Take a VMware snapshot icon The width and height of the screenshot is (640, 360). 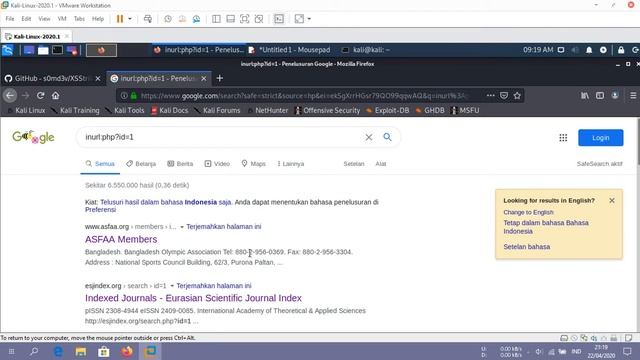tap(168, 19)
